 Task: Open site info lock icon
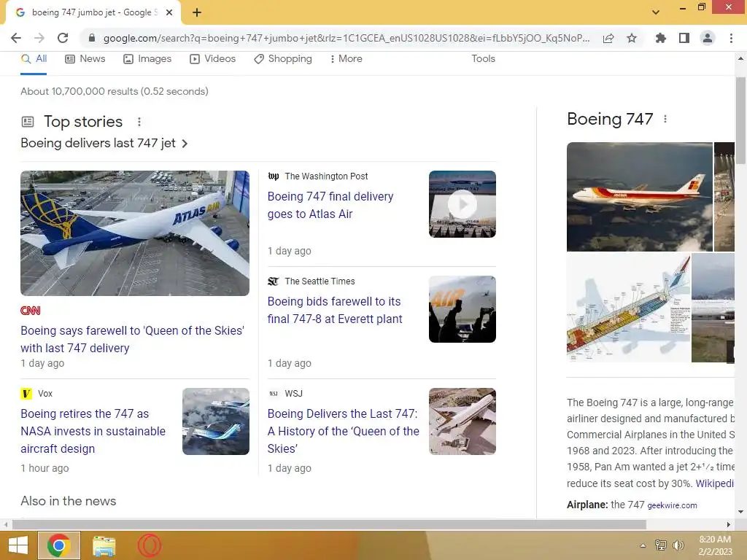pos(92,38)
